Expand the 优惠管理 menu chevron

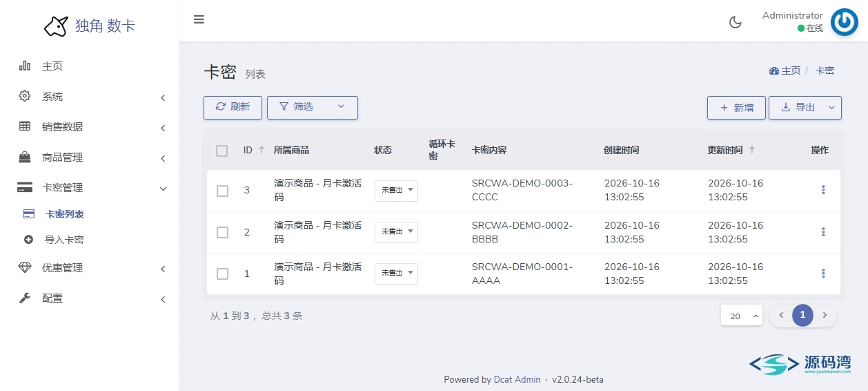click(163, 269)
